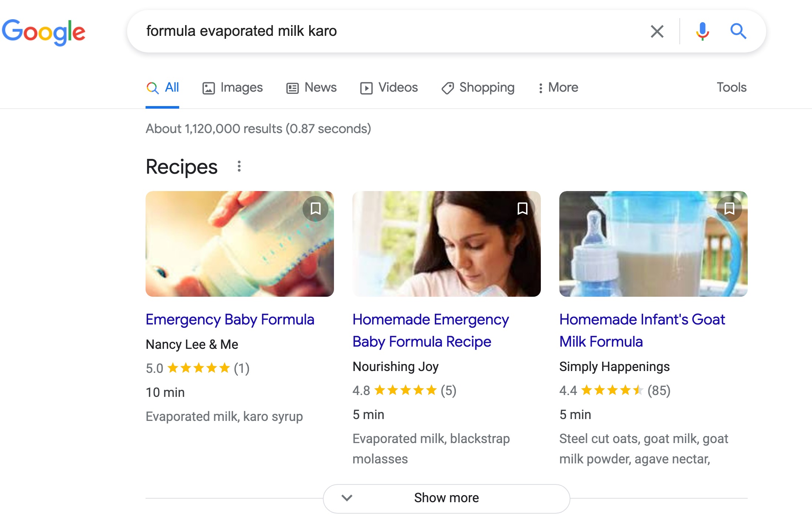This screenshot has height=524, width=812.
Task: Start voice search with the microphone icon
Action: tap(702, 31)
